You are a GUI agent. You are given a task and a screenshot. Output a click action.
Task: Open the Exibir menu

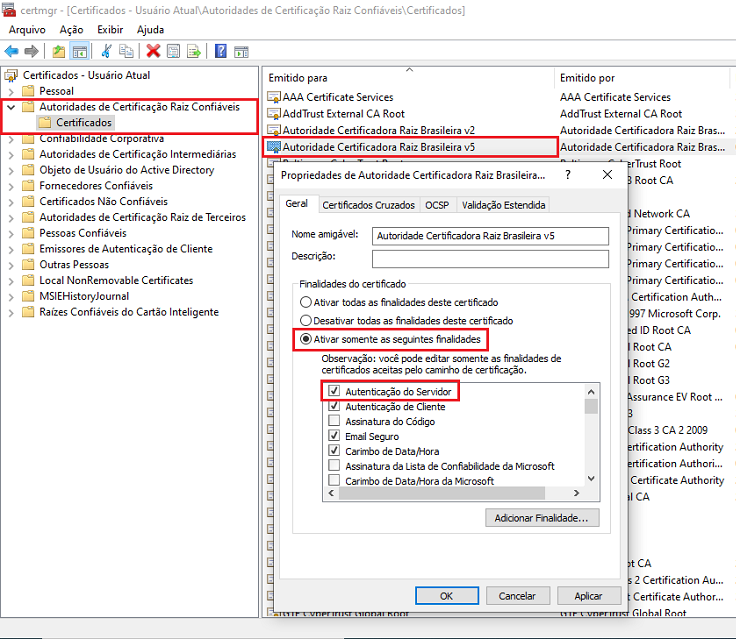point(110,30)
